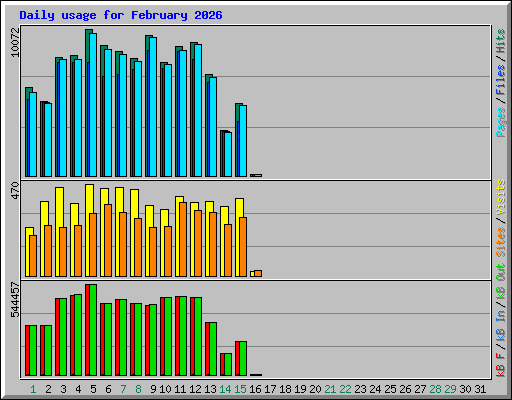Click day 16 on the date axis

(x=255, y=389)
